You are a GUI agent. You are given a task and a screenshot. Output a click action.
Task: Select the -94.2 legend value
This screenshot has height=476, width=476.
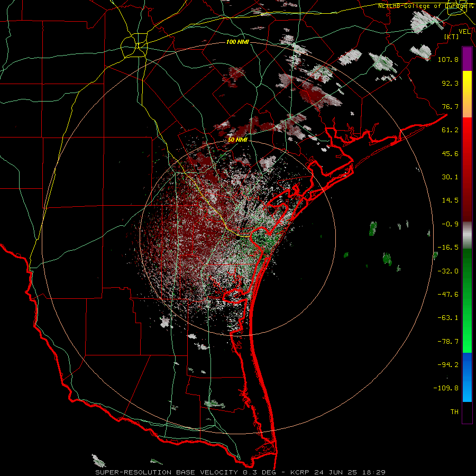click(448, 365)
